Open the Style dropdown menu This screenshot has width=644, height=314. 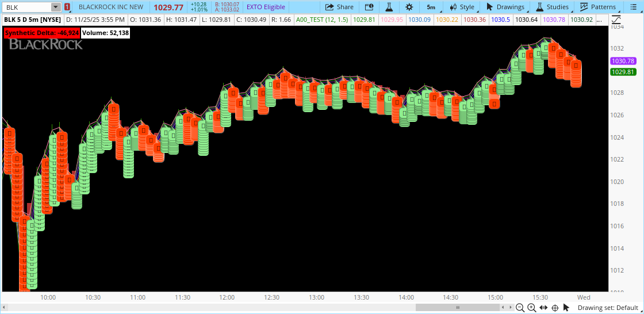click(462, 7)
